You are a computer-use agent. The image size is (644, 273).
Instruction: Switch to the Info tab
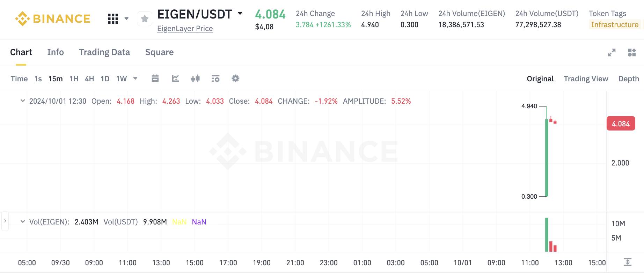56,52
